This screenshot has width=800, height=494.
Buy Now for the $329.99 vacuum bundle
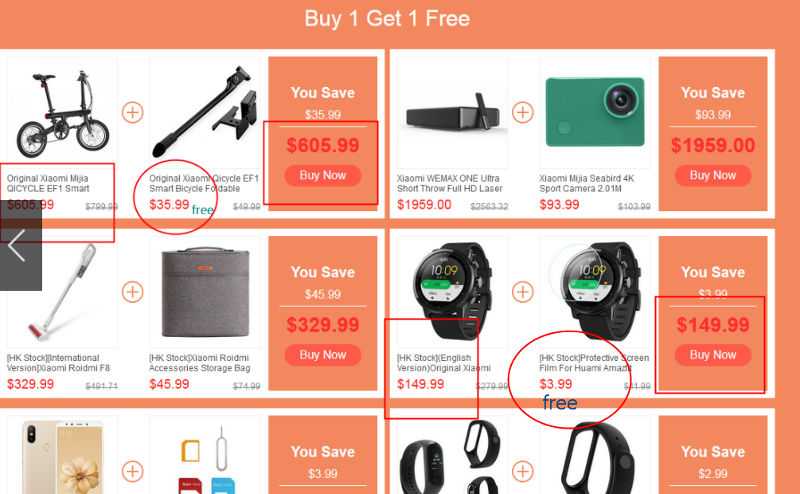(323, 355)
